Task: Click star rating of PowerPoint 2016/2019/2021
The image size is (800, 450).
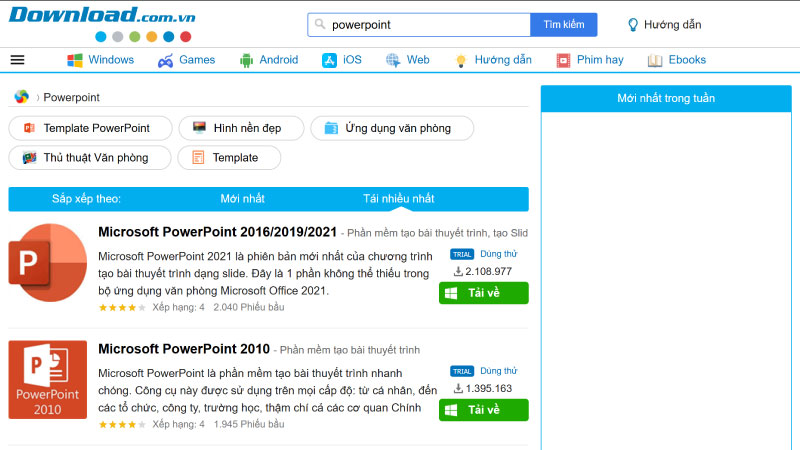Action: coord(122,307)
